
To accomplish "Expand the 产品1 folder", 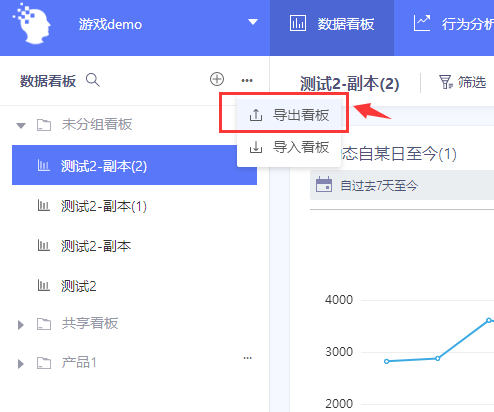I will pyautogui.click(x=21, y=364).
